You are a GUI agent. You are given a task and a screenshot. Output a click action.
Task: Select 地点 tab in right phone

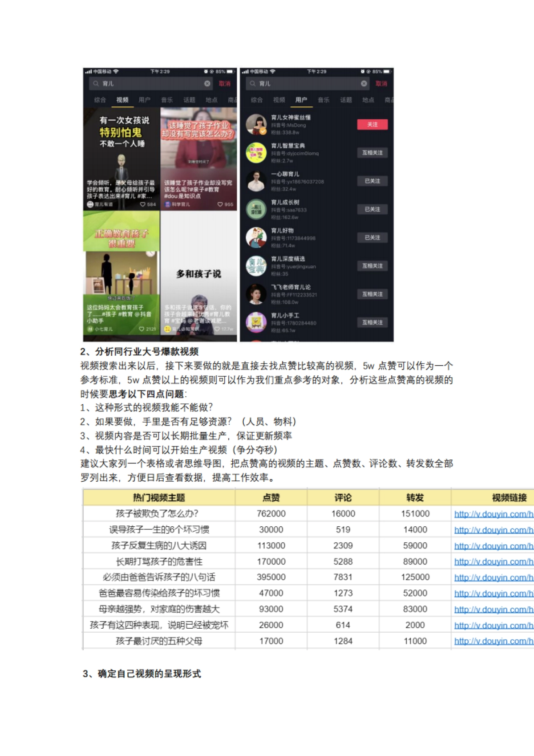[x=368, y=100]
